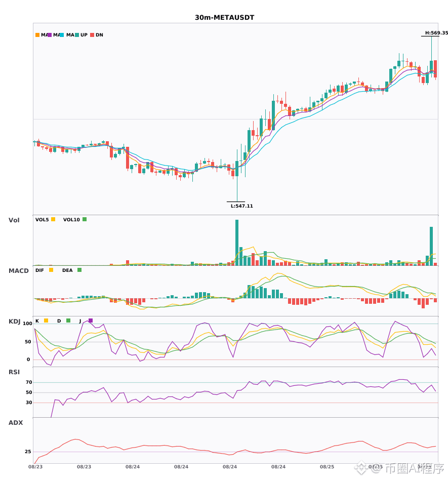448x481 pixels.
Task: Select the L:547.11 low price label
Action: pos(242,206)
